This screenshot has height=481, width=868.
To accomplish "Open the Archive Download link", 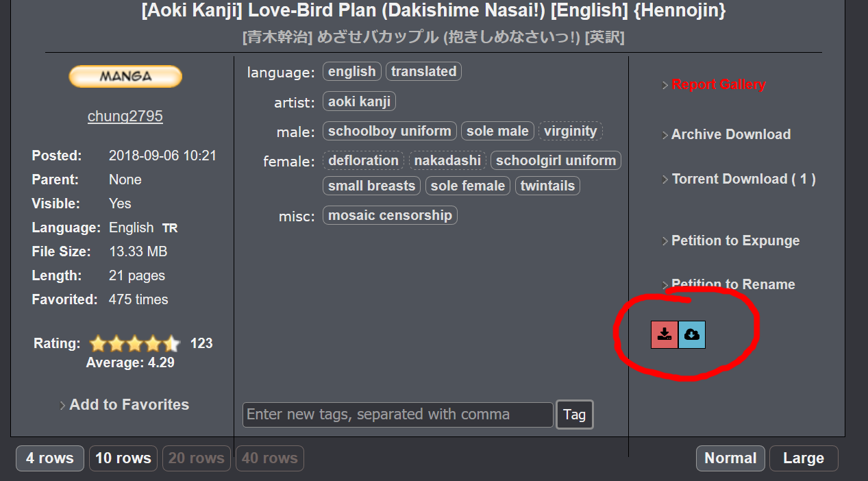I will click(730, 134).
